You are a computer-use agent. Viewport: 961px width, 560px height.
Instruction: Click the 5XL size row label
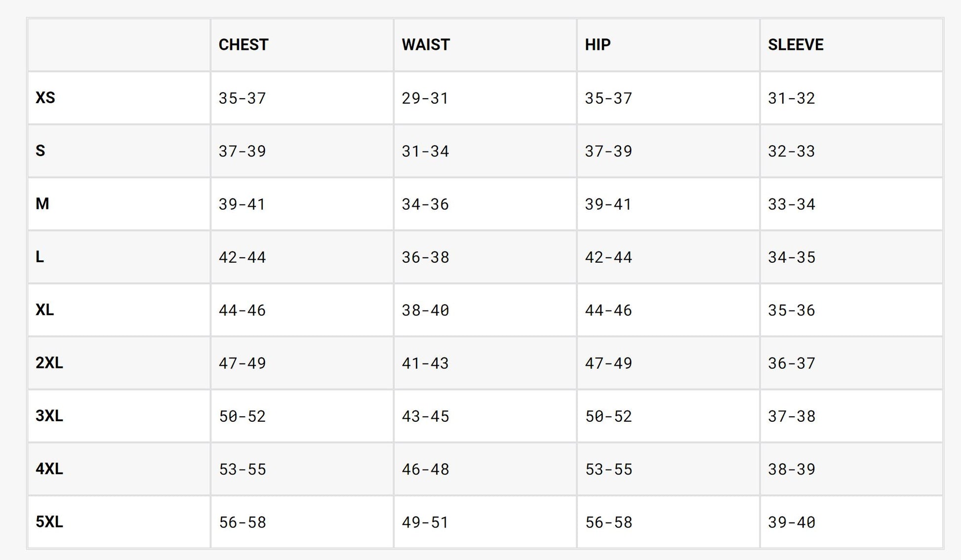point(49,522)
